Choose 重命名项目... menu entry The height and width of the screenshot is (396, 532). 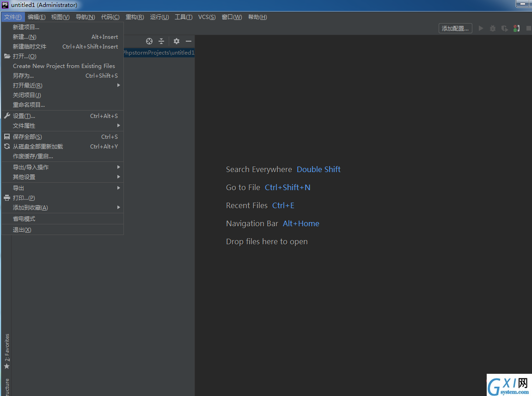(x=62, y=105)
